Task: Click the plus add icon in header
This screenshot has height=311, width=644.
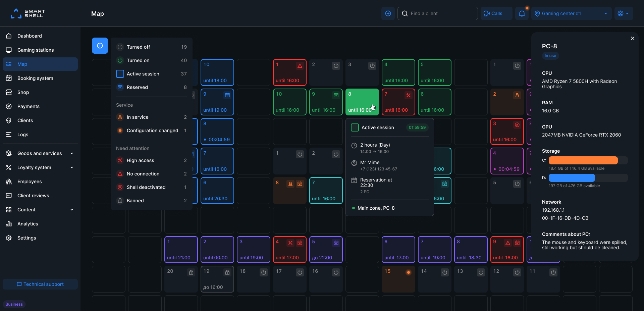Action: (388, 13)
